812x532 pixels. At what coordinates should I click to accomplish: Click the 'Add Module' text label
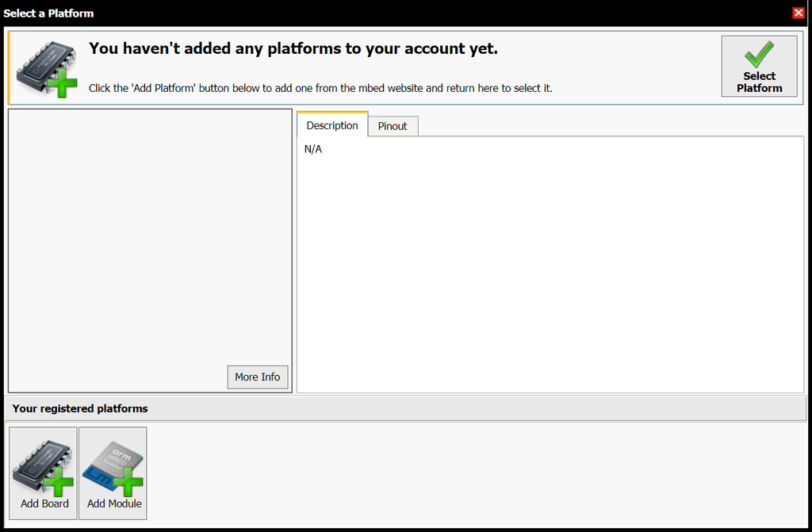point(114,503)
